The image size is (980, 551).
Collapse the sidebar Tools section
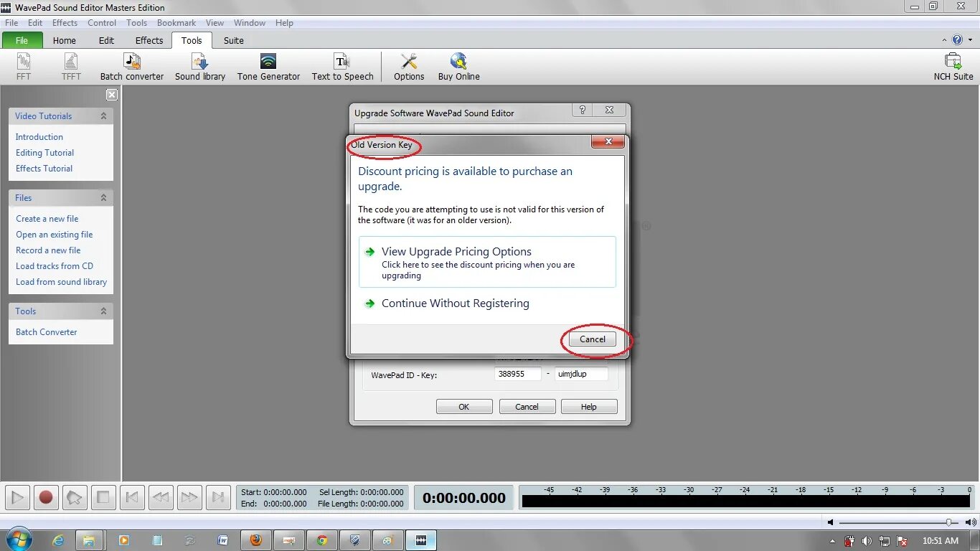(103, 311)
